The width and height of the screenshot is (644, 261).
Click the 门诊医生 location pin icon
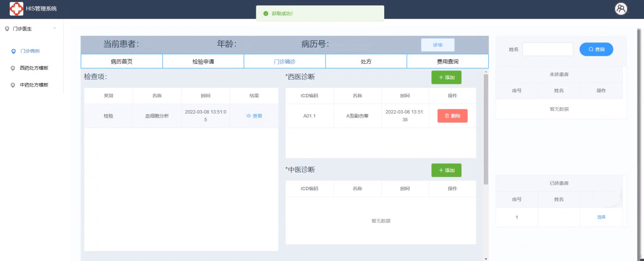pyautogui.click(x=7, y=29)
